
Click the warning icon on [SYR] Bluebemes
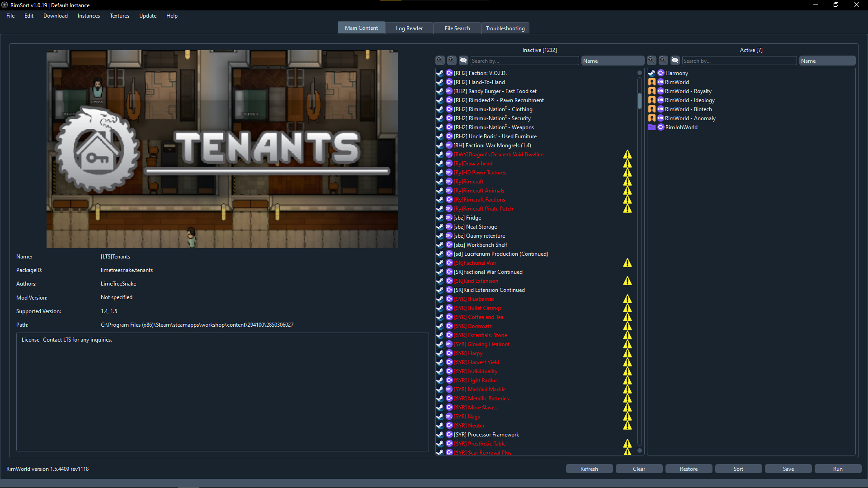tap(627, 299)
